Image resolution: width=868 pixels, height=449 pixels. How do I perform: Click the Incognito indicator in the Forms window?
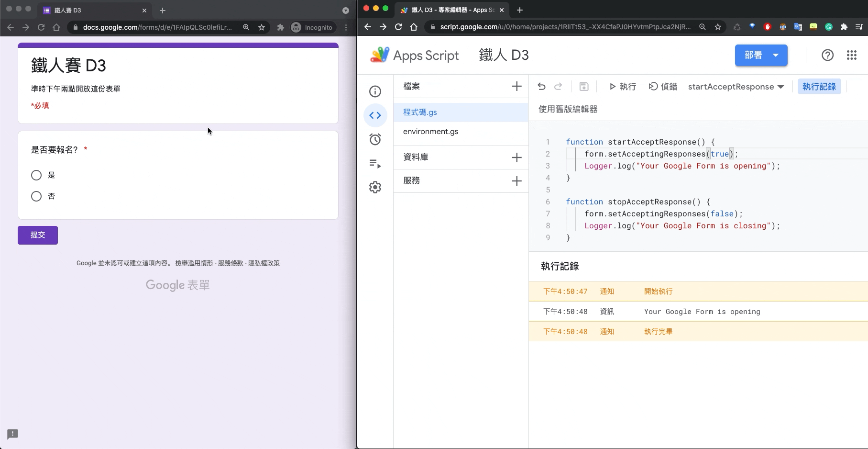[x=312, y=27]
